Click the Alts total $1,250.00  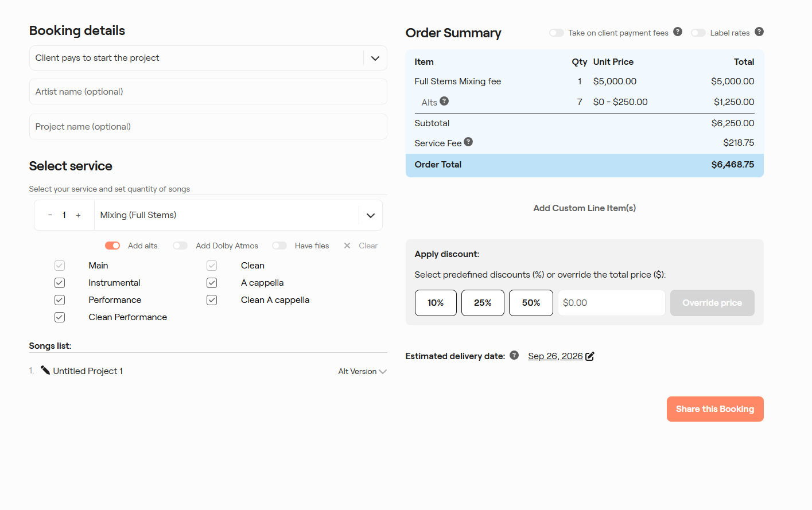[x=734, y=102]
